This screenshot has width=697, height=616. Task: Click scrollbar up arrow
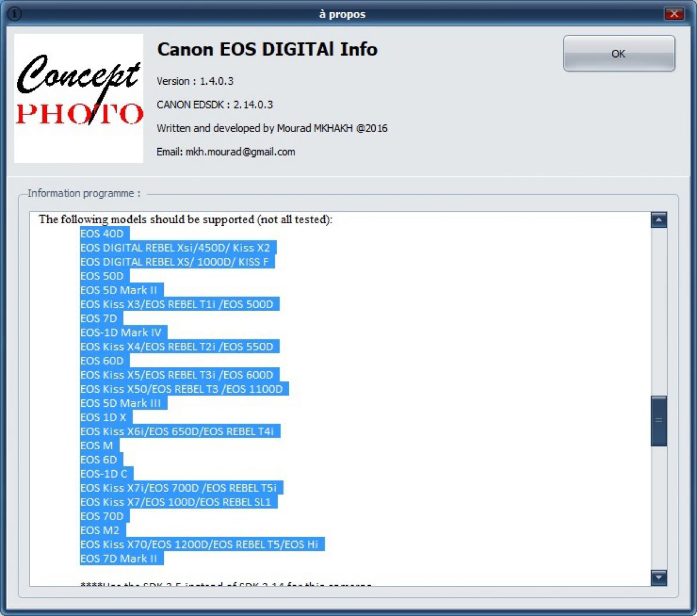tap(659, 220)
